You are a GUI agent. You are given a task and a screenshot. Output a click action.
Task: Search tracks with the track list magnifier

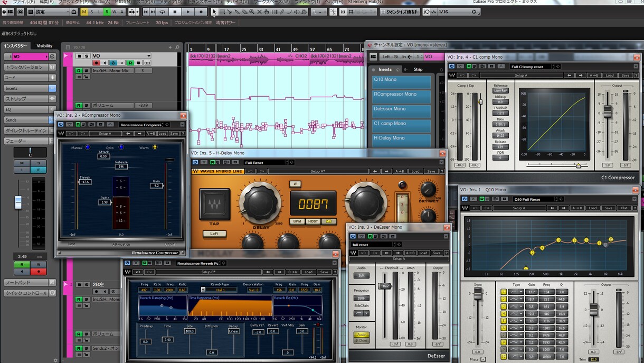(x=177, y=48)
